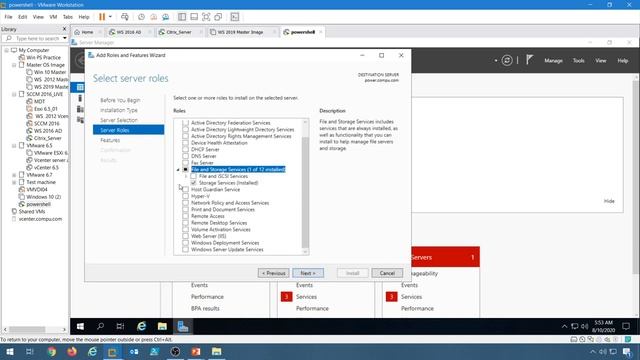
Task: Check Remote Desktop Services role
Action: [185, 223]
